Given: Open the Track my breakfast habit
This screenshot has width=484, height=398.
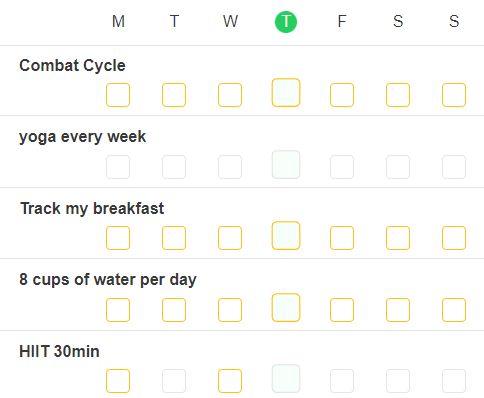Looking at the screenshot, I should pos(92,209).
